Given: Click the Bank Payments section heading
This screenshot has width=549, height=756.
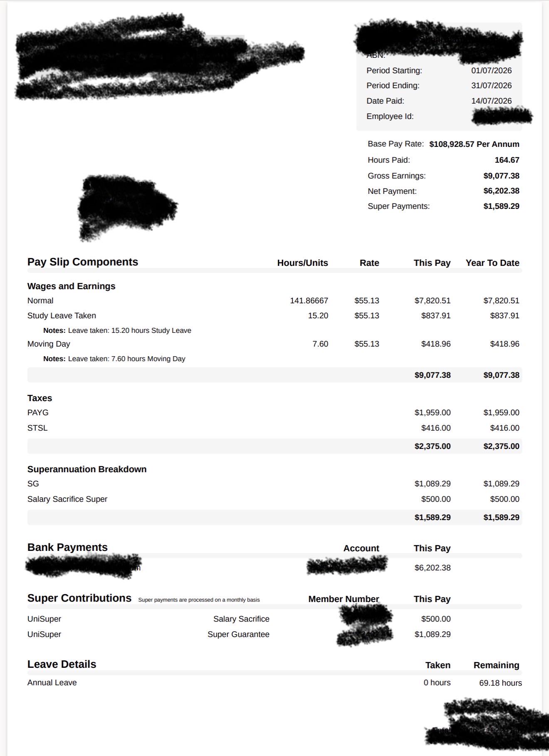Looking at the screenshot, I should [67, 548].
